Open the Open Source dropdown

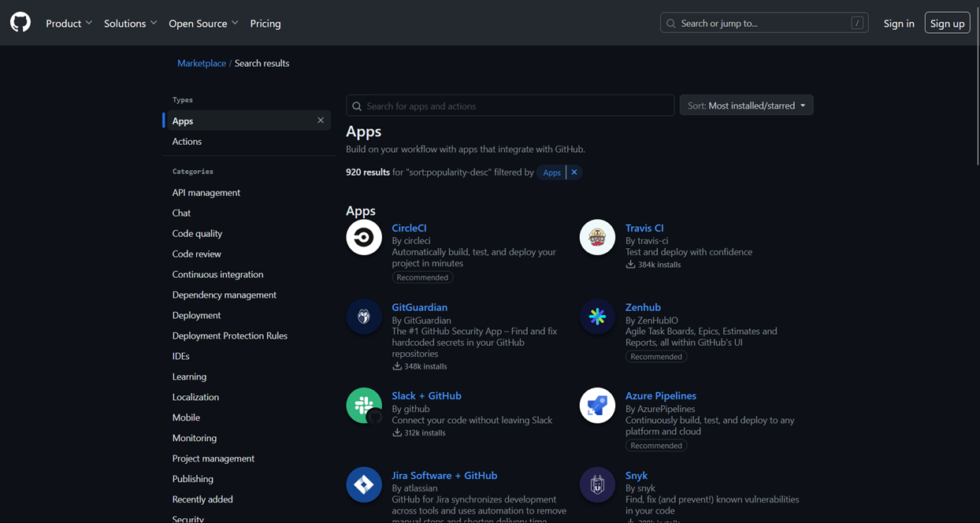(203, 23)
